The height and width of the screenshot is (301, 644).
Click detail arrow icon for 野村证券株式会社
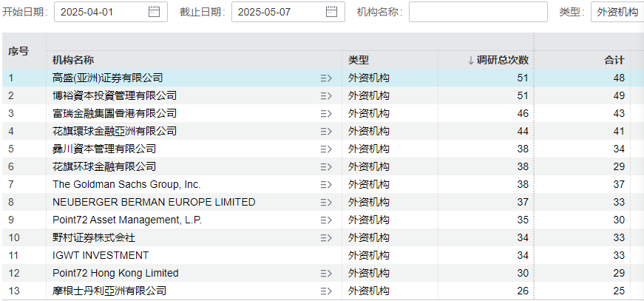click(x=326, y=237)
